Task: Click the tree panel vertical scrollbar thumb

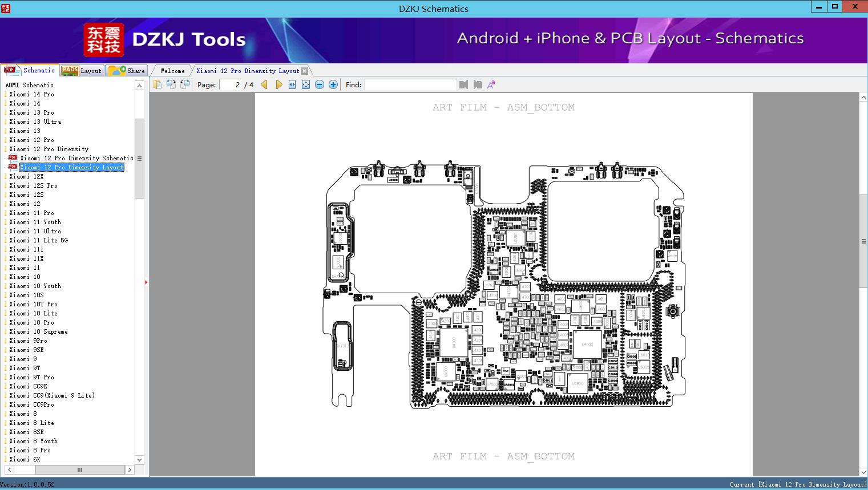Action: (139, 159)
